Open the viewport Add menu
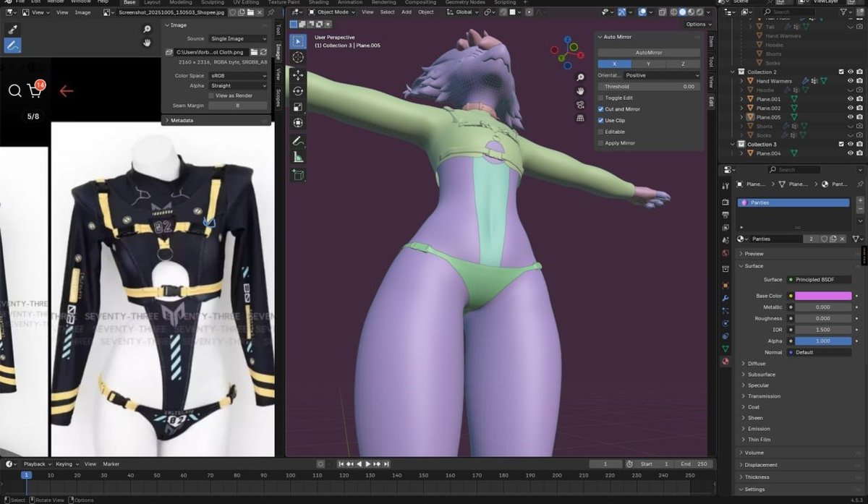Viewport: 868px width, 504px height. click(x=407, y=12)
